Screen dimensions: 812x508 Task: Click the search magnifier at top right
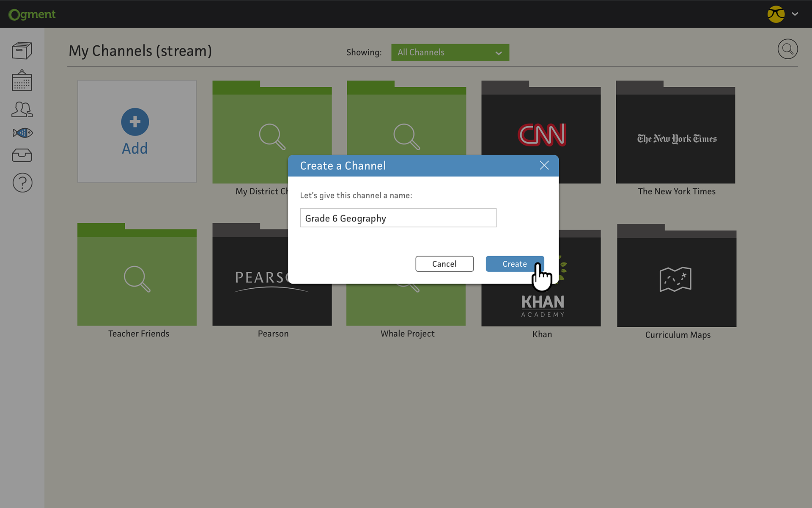coord(787,49)
